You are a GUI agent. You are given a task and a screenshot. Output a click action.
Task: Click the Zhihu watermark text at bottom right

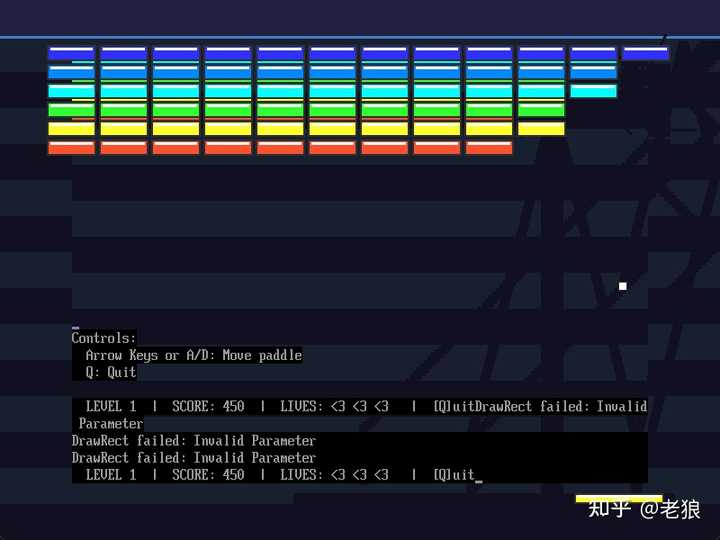[644, 509]
